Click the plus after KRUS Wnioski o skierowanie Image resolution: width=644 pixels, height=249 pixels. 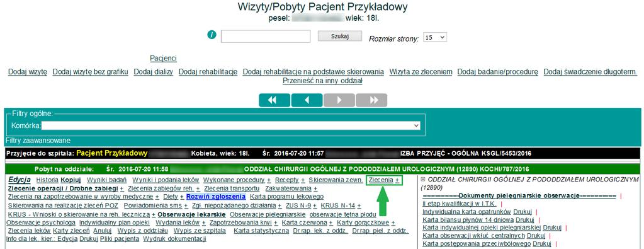(x=154, y=214)
